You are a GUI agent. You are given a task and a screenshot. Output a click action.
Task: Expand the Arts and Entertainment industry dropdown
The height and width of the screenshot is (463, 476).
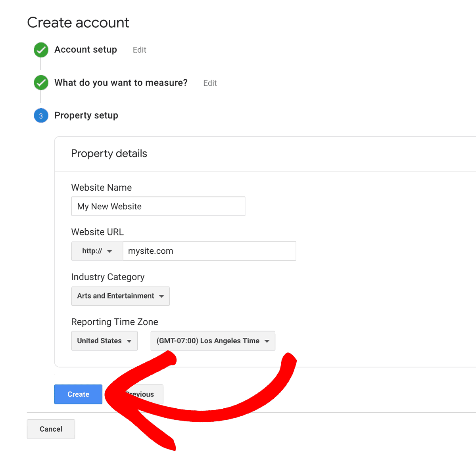[x=120, y=296]
